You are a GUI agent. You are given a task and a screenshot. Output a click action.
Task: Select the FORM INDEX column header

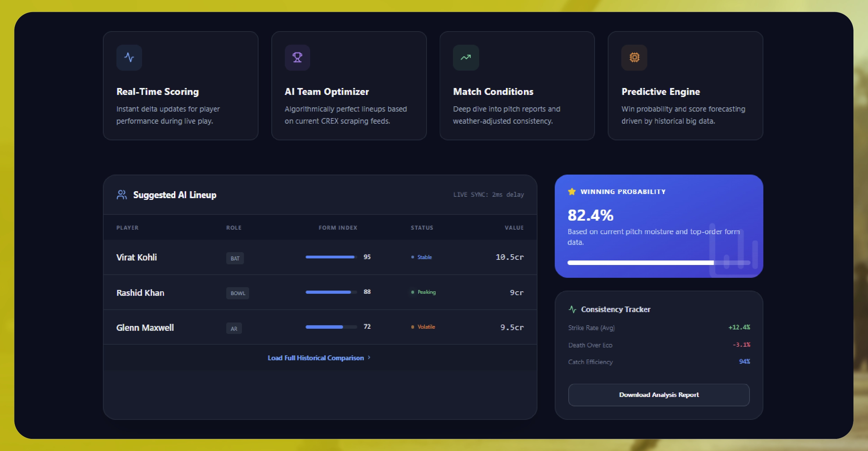point(338,228)
